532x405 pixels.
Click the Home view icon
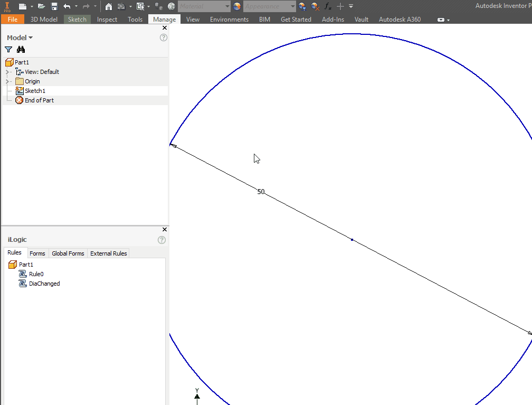coord(108,6)
